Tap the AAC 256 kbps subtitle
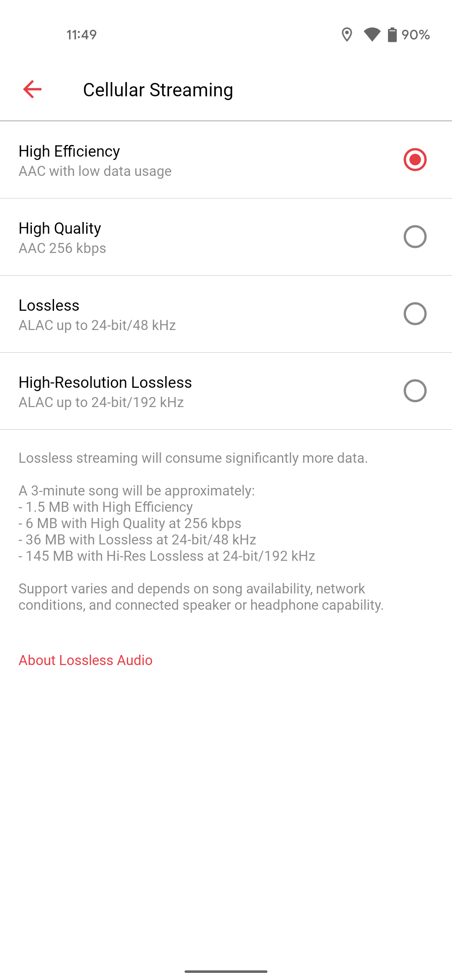Image resolution: width=452 pixels, height=980 pixels. click(62, 248)
